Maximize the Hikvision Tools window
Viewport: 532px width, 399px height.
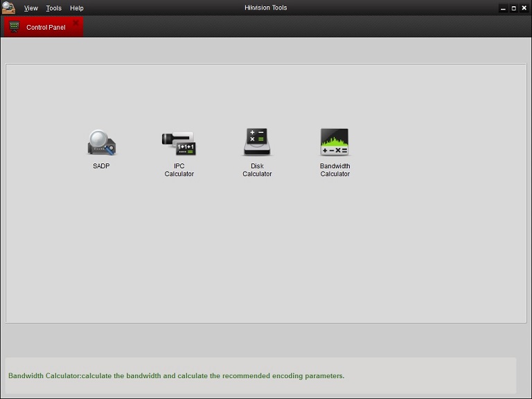513,8
